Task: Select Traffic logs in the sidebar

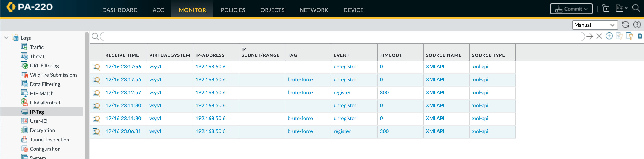Action: [36, 47]
